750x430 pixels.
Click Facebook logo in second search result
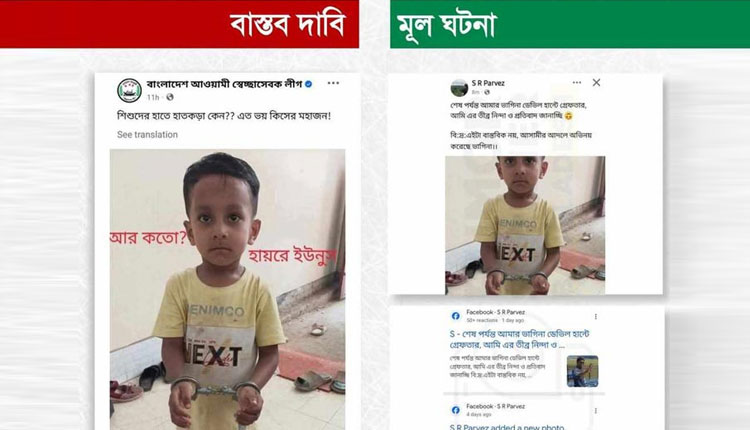coord(455,410)
